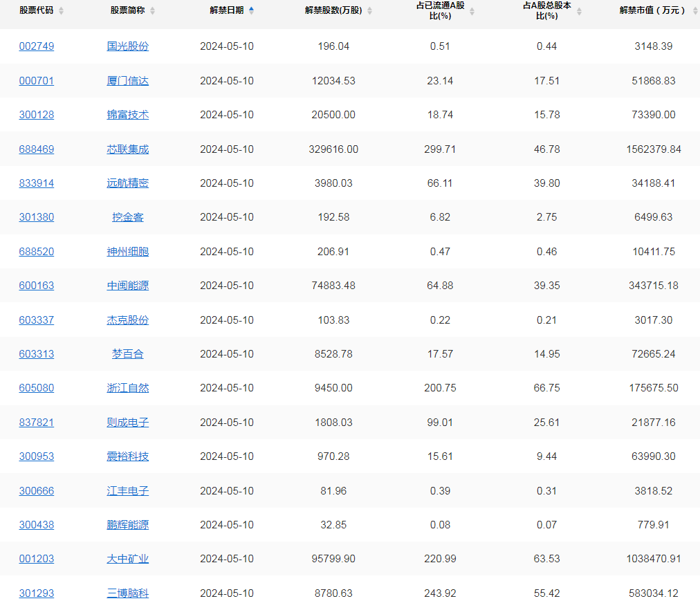Image resolution: width=700 pixels, height=601 pixels.
Task: Click the sort arrows beside 占A股总股本比(%)
Action: click(x=579, y=11)
